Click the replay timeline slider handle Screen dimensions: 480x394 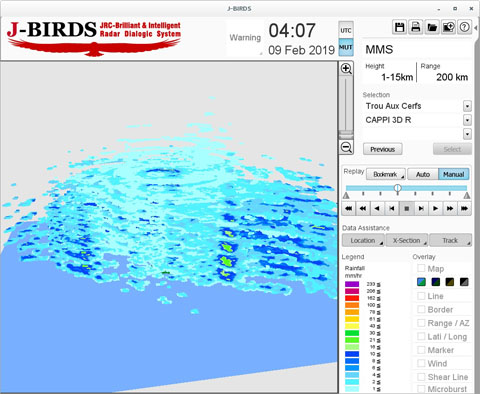pyautogui.click(x=397, y=188)
